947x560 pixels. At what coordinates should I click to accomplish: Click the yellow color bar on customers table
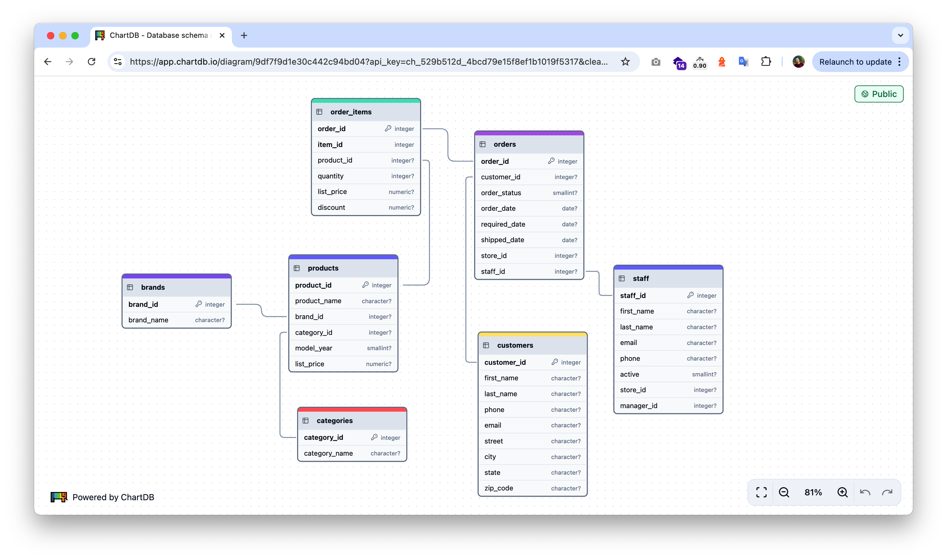(x=532, y=334)
